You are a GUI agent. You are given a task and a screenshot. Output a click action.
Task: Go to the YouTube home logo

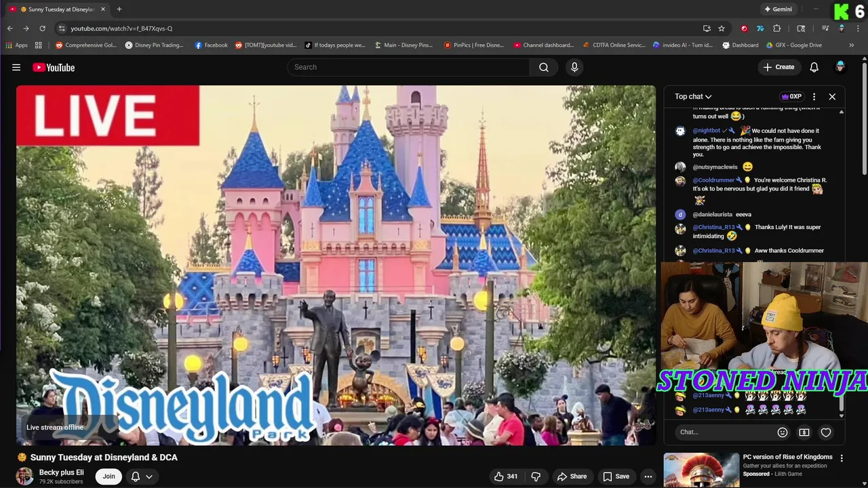[54, 67]
